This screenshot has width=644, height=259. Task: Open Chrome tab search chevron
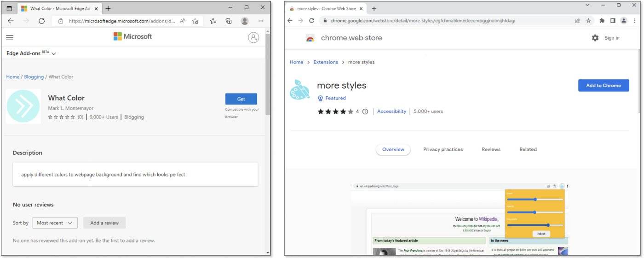(x=587, y=5)
